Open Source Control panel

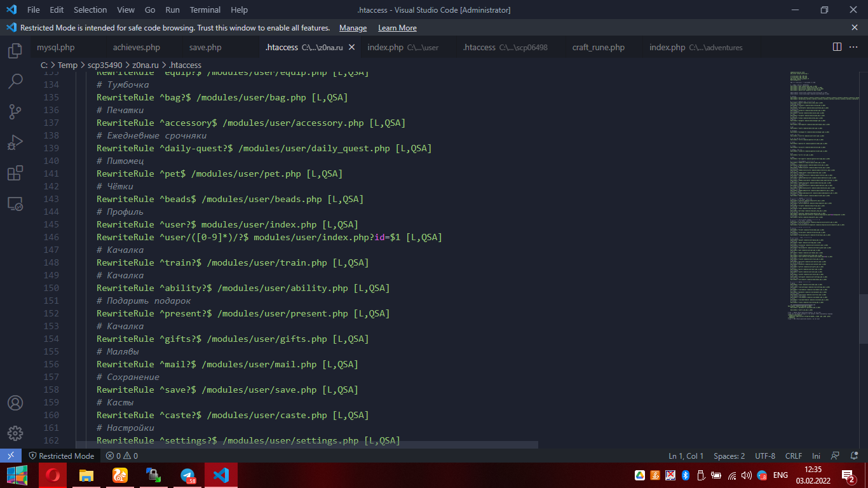pyautogui.click(x=15, y=112)
